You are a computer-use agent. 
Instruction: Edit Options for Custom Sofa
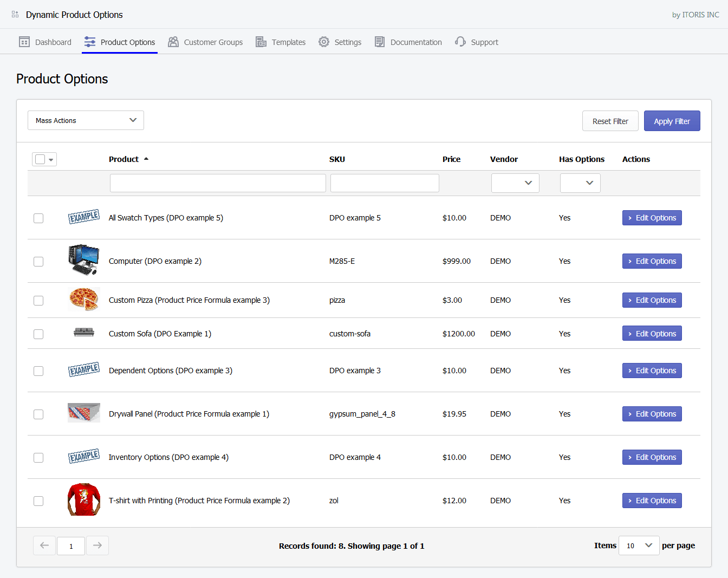[652, 334]
